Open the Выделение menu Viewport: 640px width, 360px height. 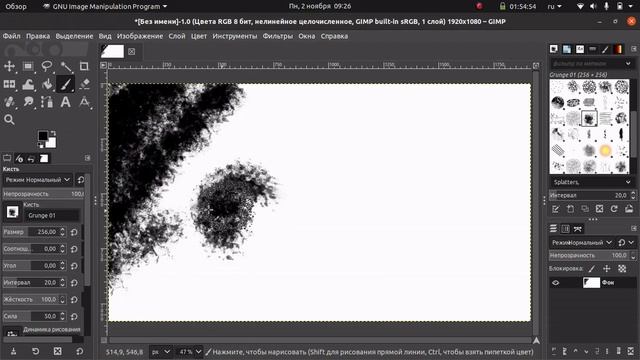74,36
